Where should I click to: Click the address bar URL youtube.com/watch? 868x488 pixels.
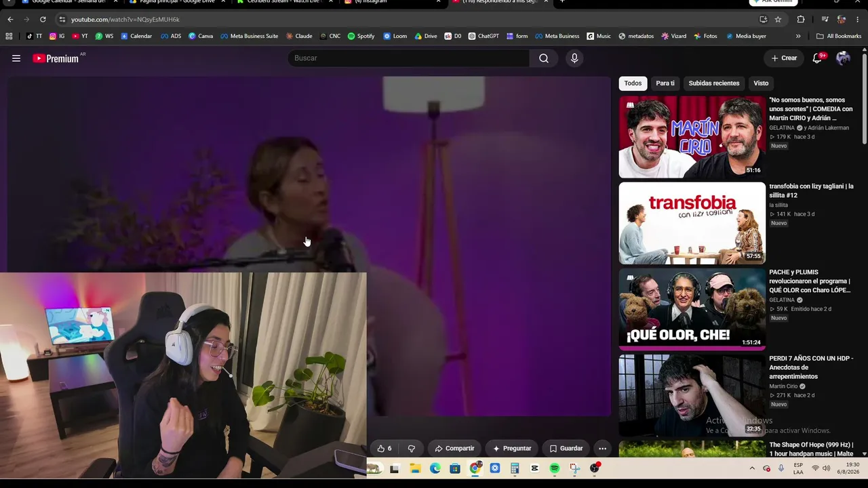click(125, 20)
